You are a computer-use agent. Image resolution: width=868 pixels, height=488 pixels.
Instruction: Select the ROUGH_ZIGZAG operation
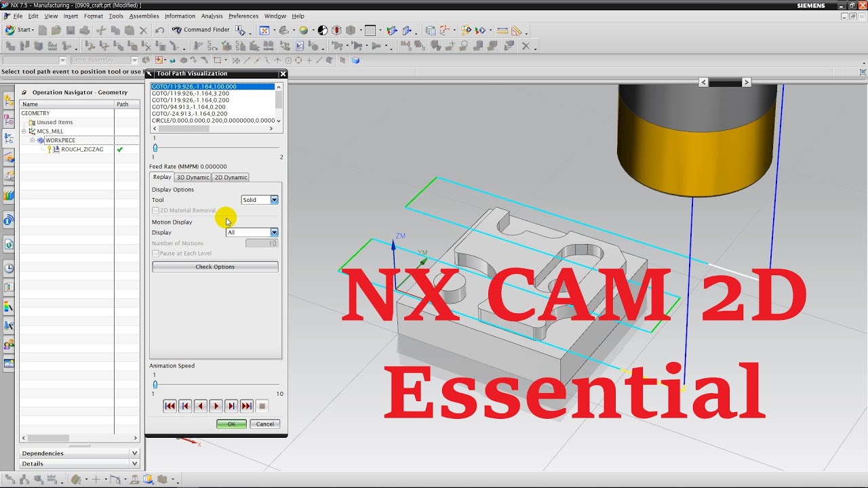click(x=82, y=149)
